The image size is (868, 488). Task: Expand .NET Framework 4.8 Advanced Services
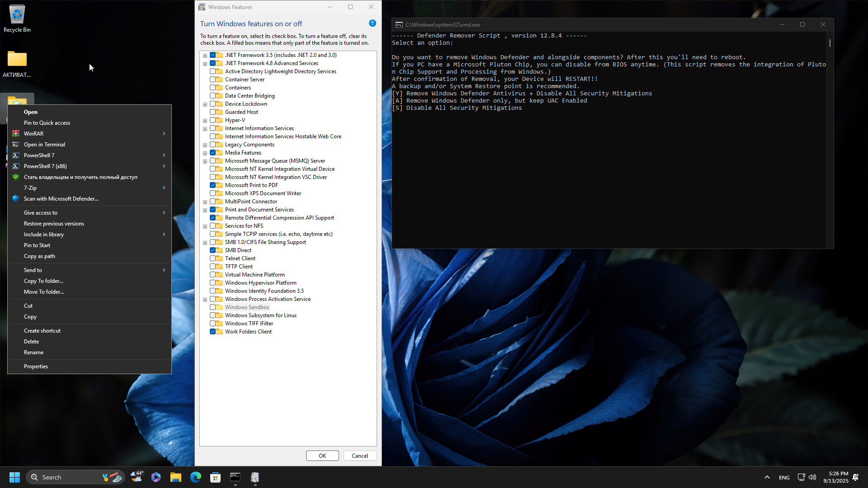coord(205,64)
